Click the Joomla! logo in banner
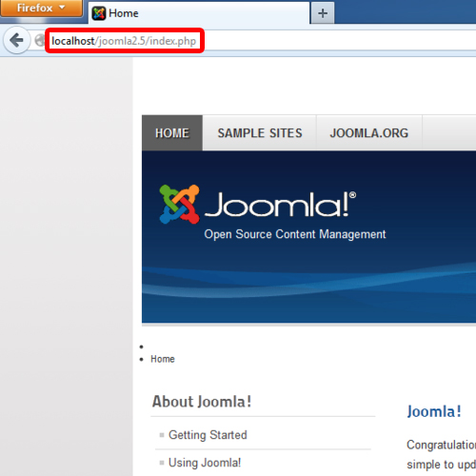 click(257, 205)
